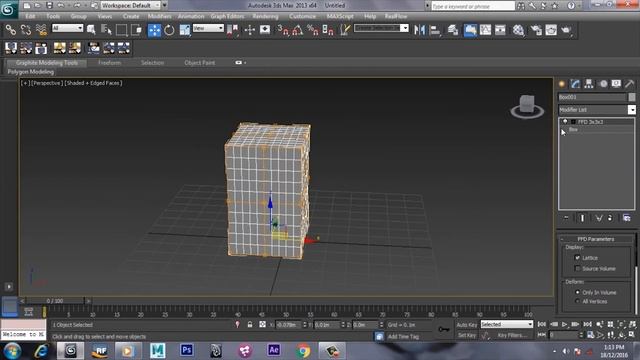This screenshot has width=640, height=360.
Task: Click Use Pivot Point Center icon
Action: tap(233, 30)
